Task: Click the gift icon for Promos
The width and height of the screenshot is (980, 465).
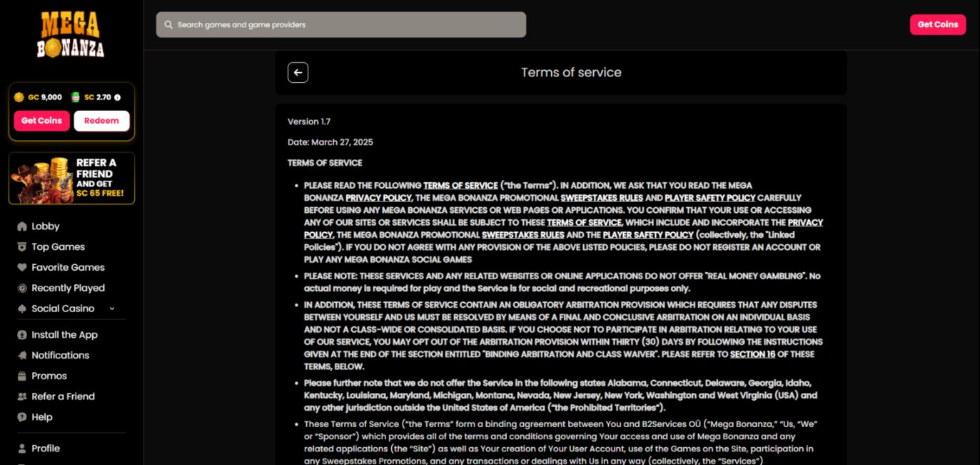Action: (22, 376)
